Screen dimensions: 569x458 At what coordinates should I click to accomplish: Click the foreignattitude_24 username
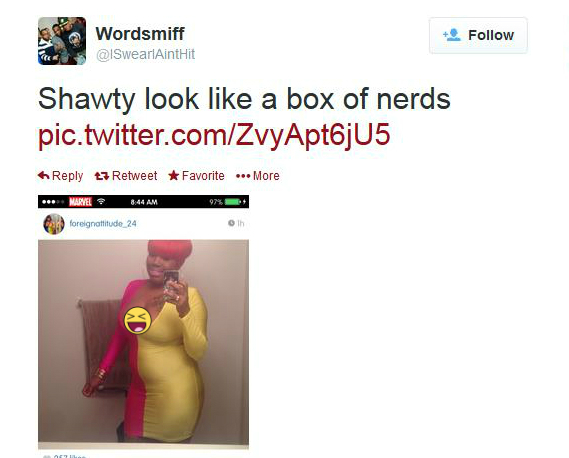[x=103, y=224]
